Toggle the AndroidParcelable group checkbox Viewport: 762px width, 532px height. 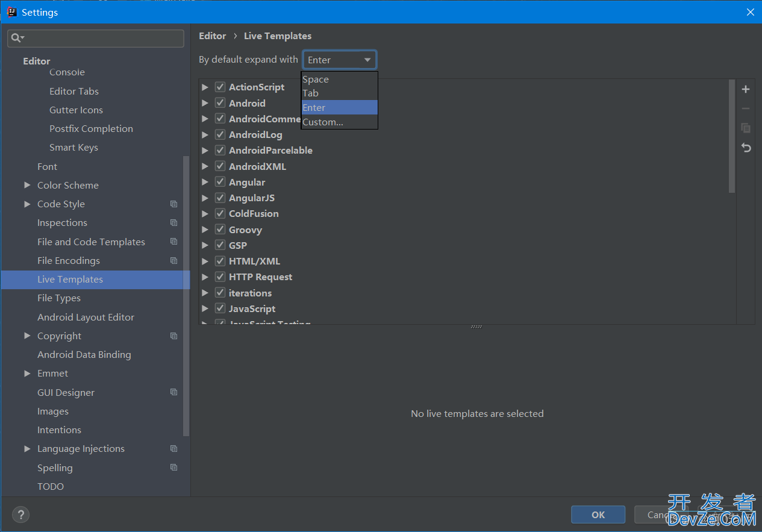220,151
